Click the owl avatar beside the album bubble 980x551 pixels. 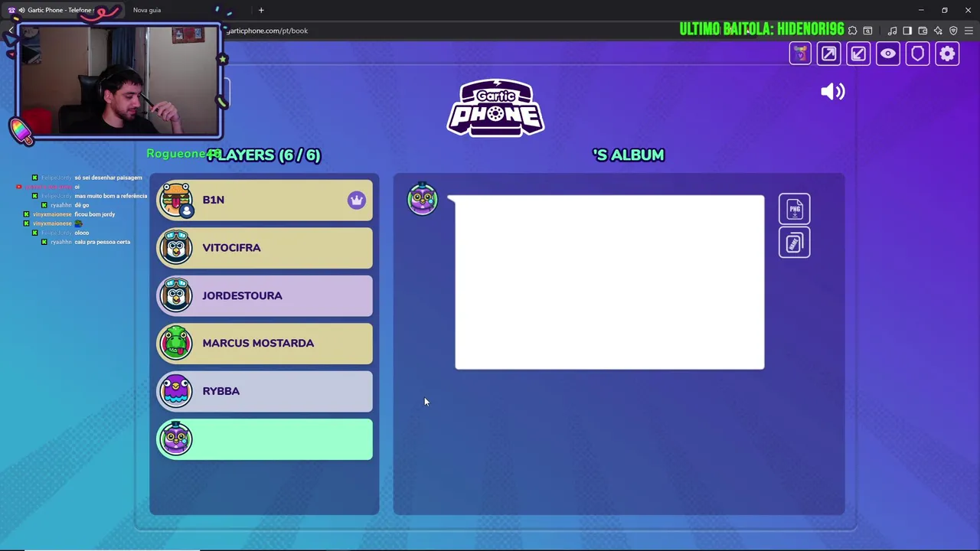[x=423, y=199]
